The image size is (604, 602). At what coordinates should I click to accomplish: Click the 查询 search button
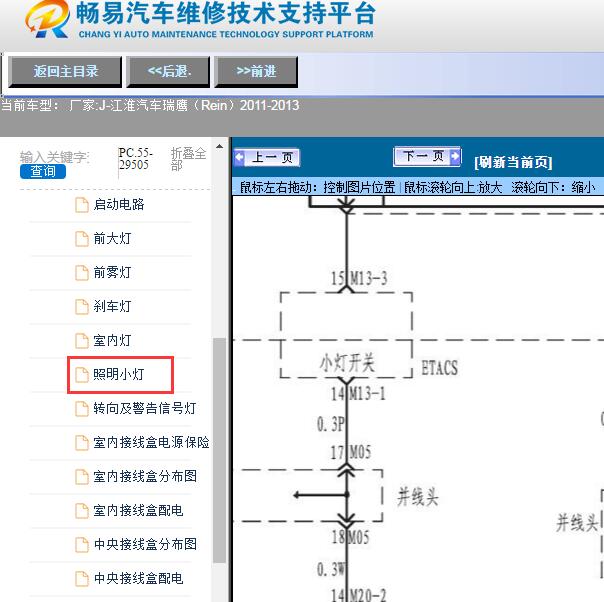pos(43,171)
